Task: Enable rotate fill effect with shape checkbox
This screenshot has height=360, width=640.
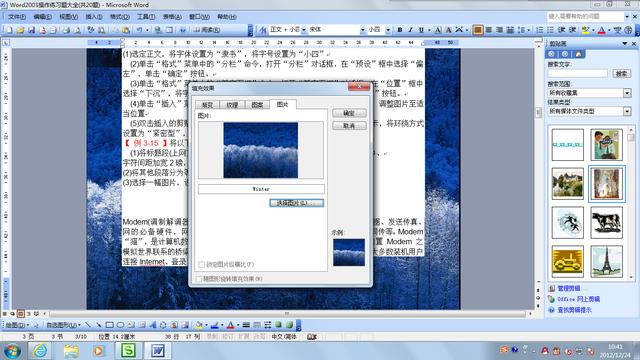Action: point(199,279)
